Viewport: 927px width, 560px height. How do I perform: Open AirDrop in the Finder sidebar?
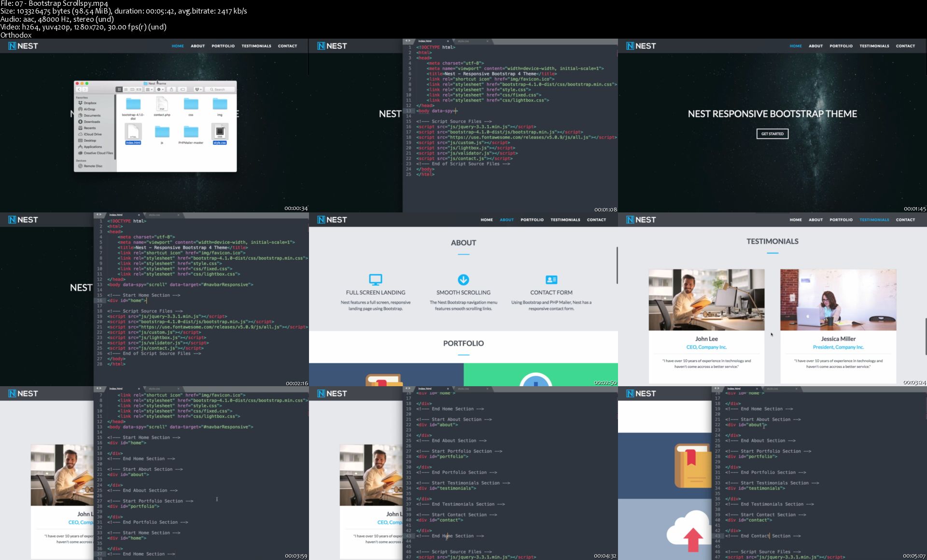click(x=89, y=109)
